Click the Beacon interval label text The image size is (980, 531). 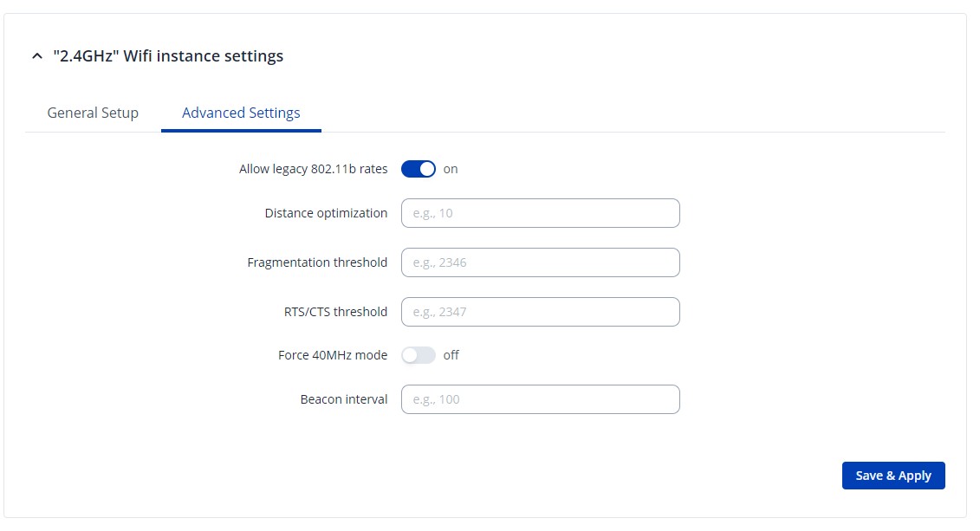(x=344, y=399)
